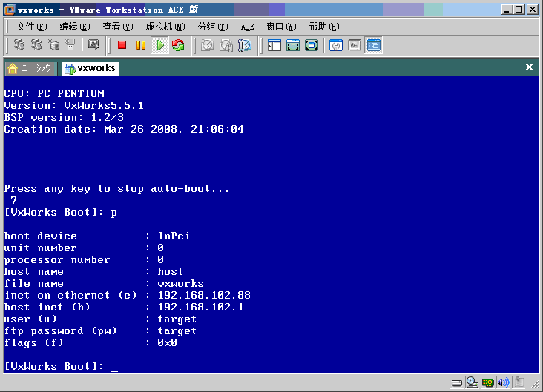Click the 192.168.102.88 inet address text

pyautogui.click(x=204, y=295)
